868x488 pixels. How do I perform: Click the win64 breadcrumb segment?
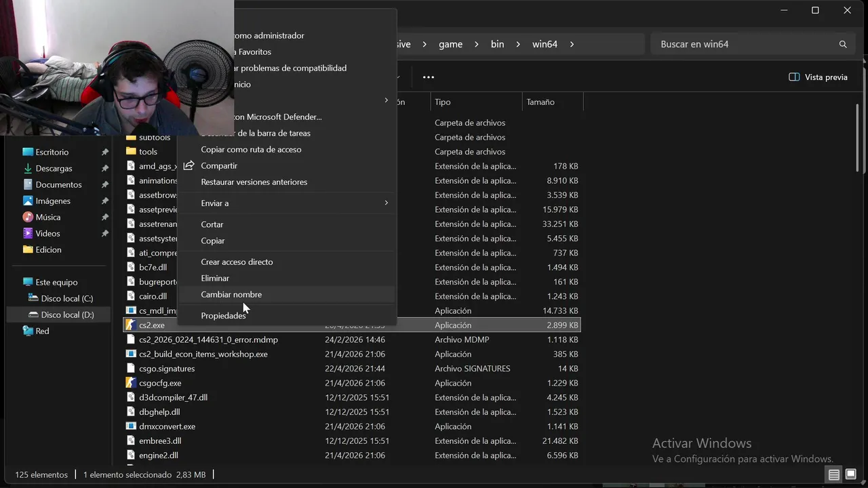pos(545,44)
